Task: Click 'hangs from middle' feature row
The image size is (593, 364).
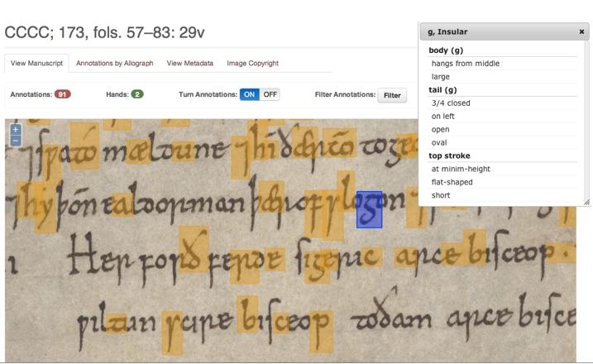Action: pyautogui.click(x=502, y=64)
